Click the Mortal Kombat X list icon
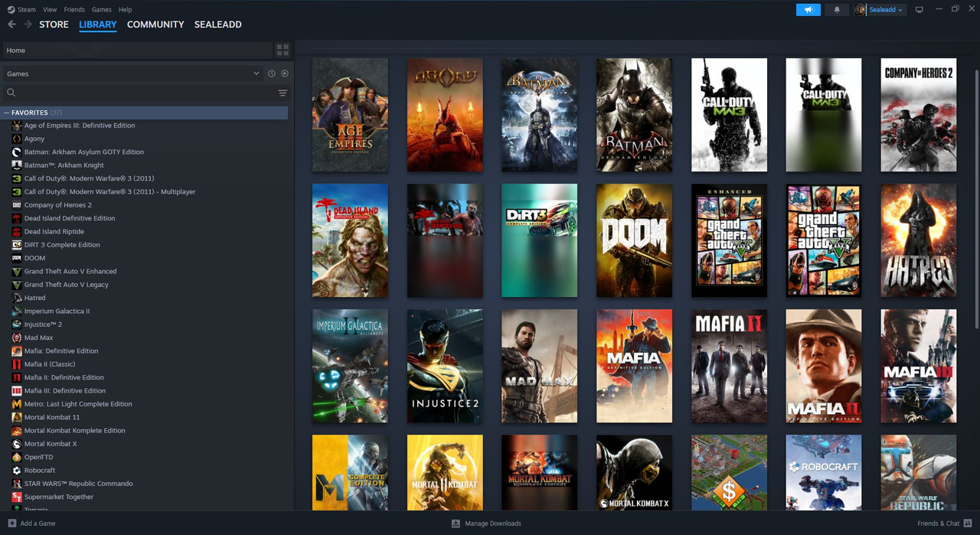This screenshot has height=535, width=980. [17, 444]
